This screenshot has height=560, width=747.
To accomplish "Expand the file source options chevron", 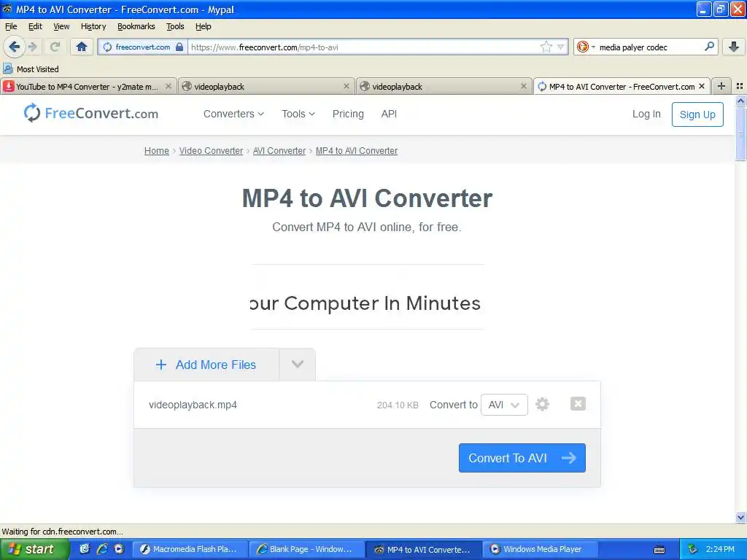I will [298, 365].
